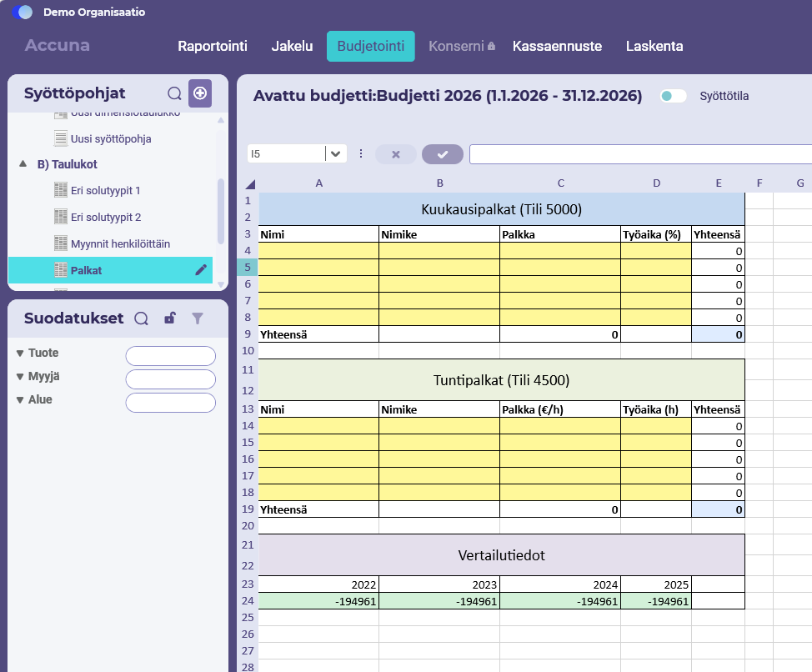Cancel cell edit with the X icon
812x672 pixels.
tap(396, 154)
